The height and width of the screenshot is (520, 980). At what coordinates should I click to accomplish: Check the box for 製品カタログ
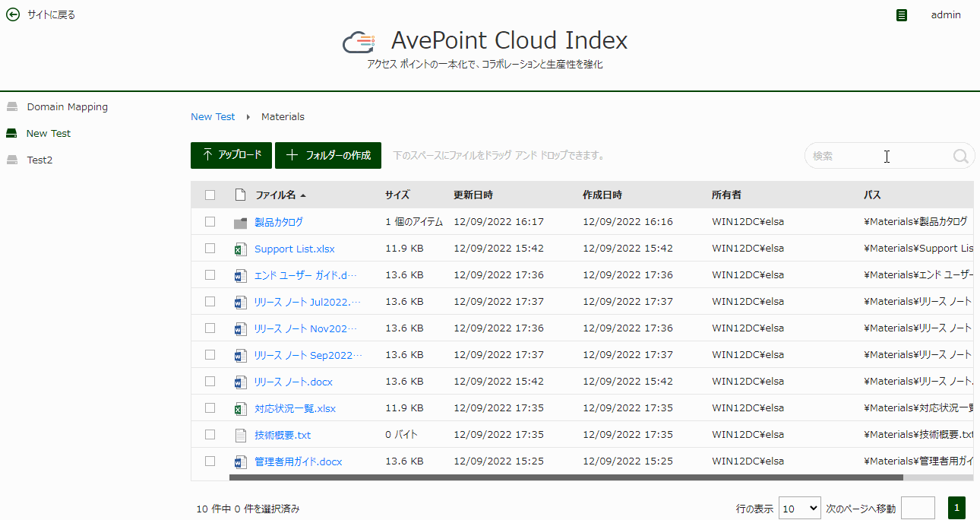[210, 221]
